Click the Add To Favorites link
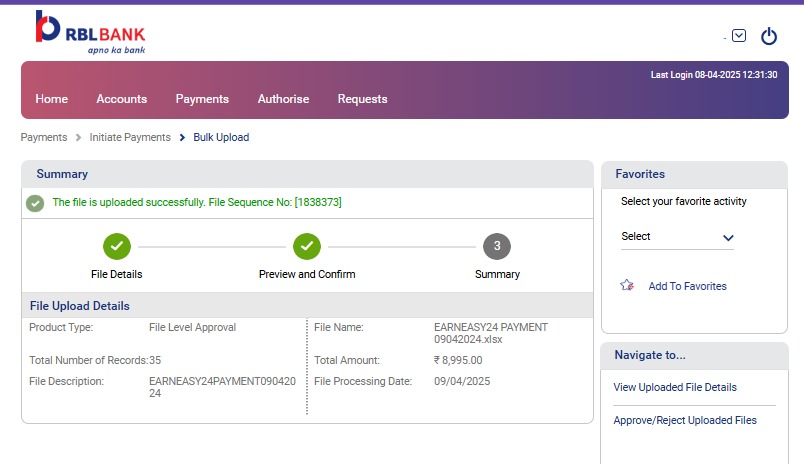 click(687, 286)
